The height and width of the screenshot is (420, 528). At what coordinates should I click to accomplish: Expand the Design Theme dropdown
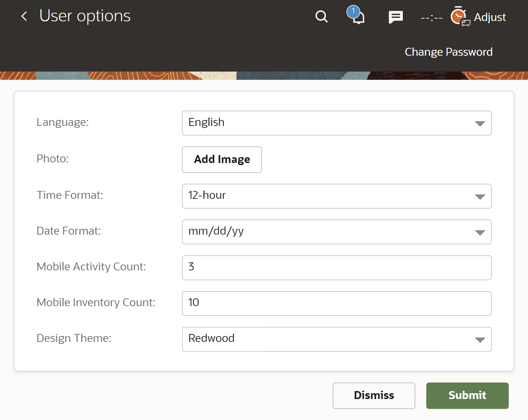coord(336,339)
